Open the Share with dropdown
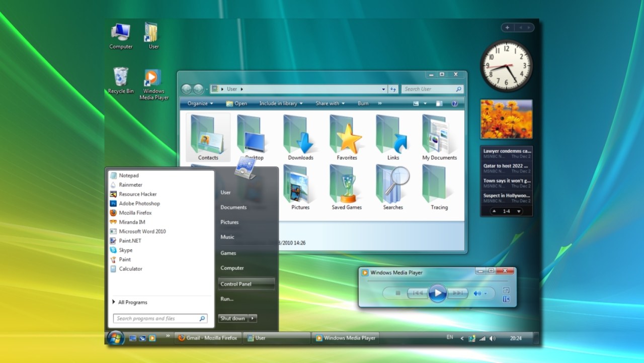 [330, 104]
